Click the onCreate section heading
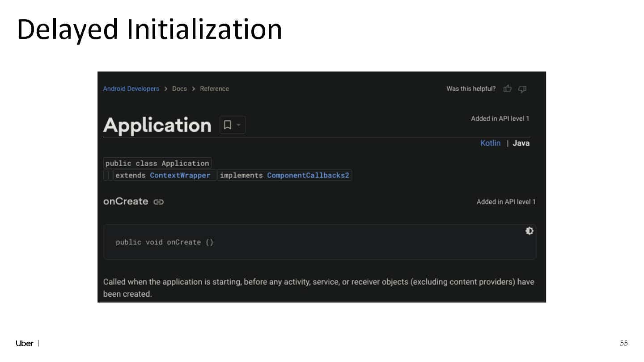644x362 pixels. tap(126, 201)
